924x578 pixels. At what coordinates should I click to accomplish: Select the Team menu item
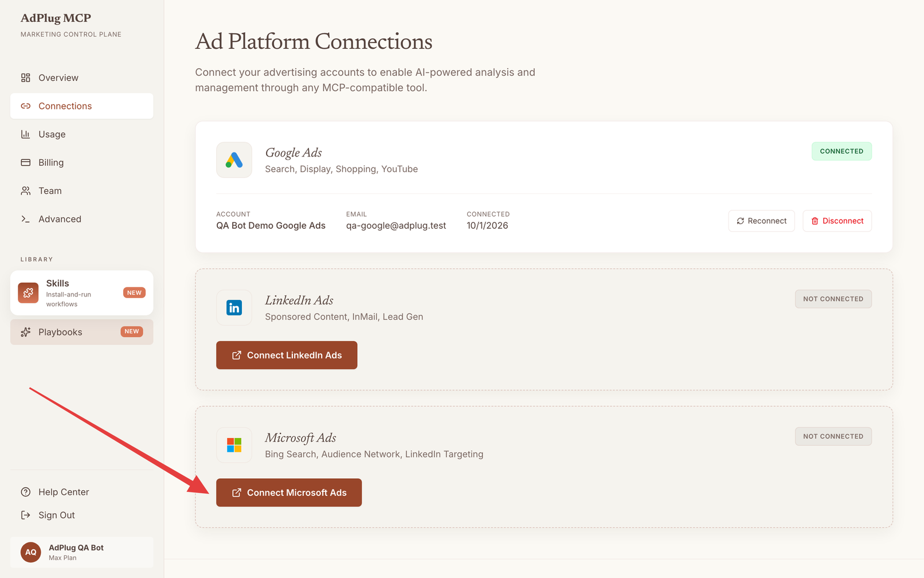81,190
